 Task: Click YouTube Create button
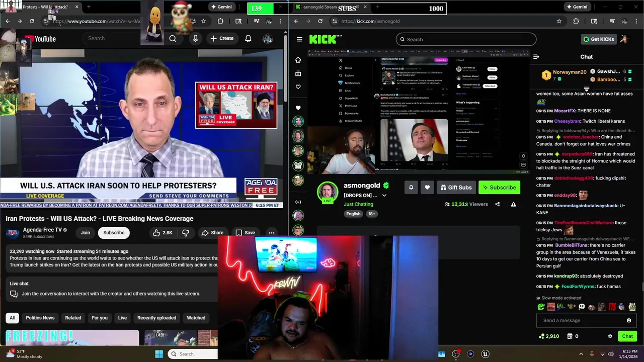coord(222,39)
